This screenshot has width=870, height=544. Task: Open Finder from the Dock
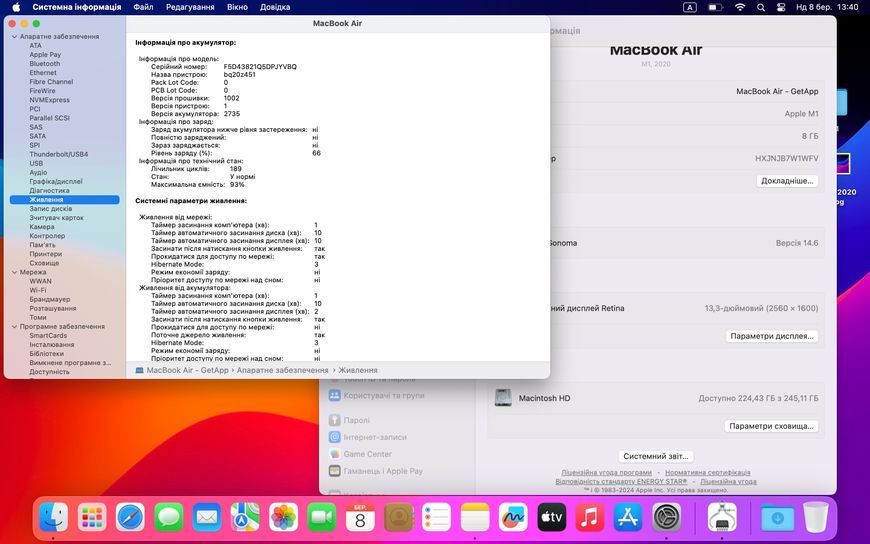coord(54,517)
